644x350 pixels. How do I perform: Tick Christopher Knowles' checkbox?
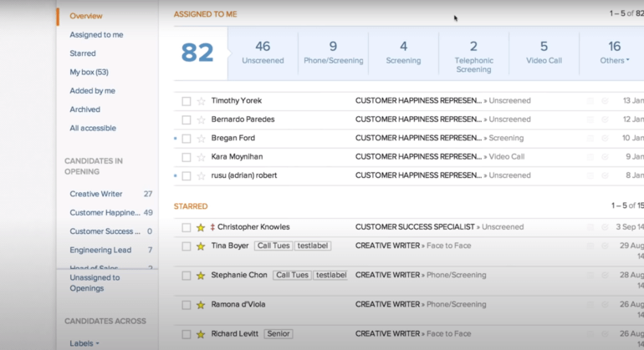click(186, 228)
